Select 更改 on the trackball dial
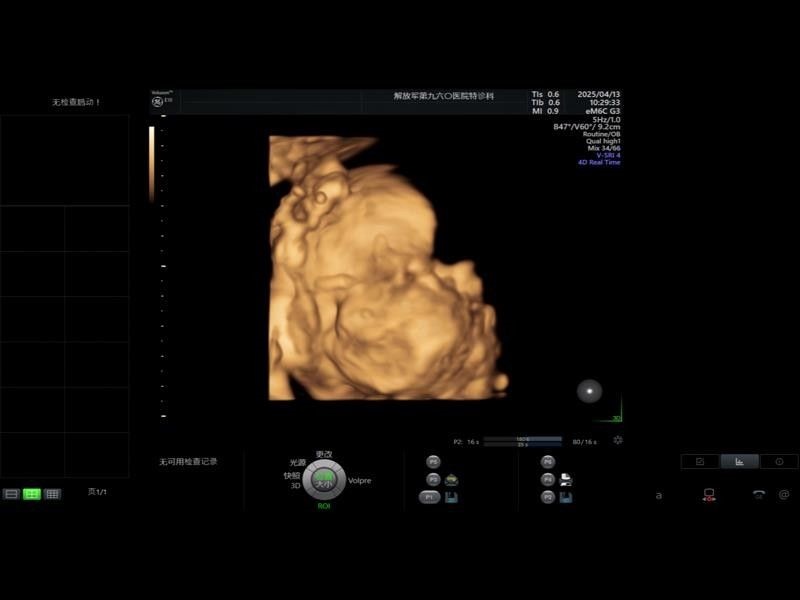This screenshot has height=600, width=800. [x=324, y=454]
